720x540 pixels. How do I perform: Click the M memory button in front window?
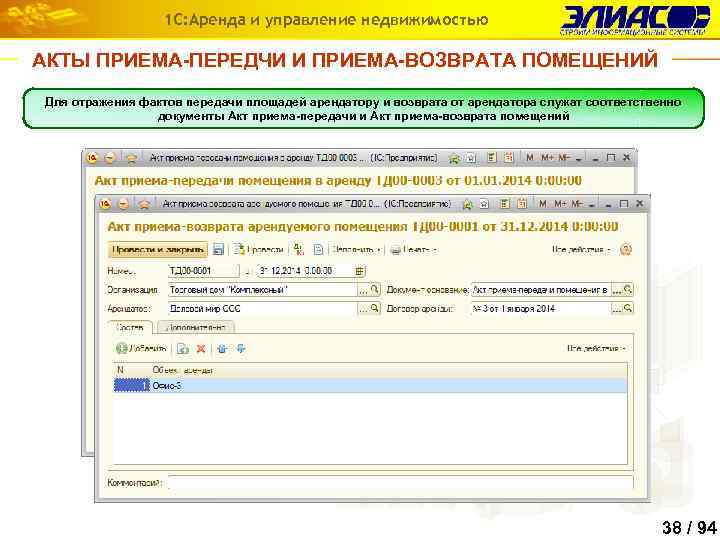[543, 203]
